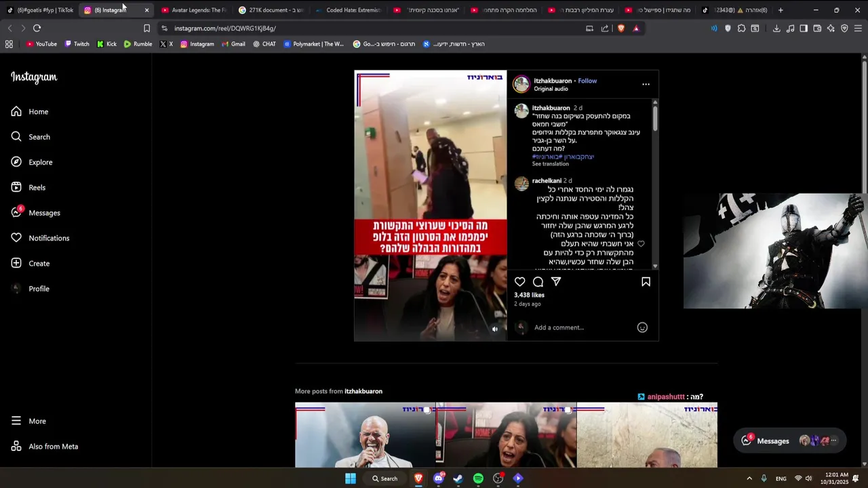This screenshot has width=868, height=488.
Task: Click Create in the sidebar
Action: click(31, 263)
